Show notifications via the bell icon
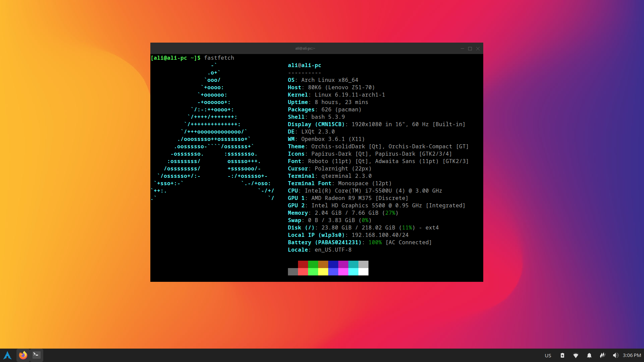Image resolution: width=644 pixels, height=362 pixels. coord(589,356)
